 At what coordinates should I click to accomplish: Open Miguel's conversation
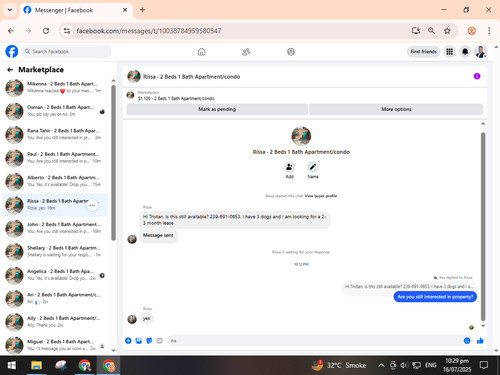coord(55,345)
